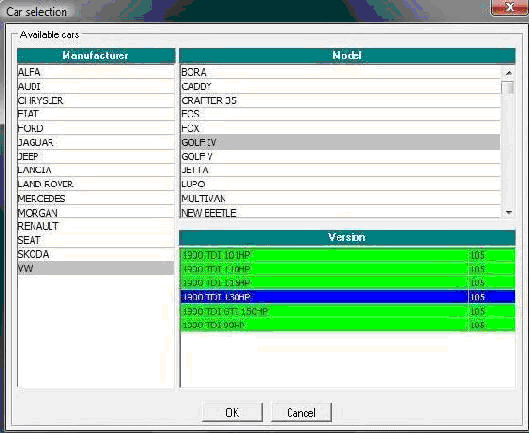Click the highlighted 1900 TDI 130HP version
Image resolution: width=529 pixels, height=433 pixels.
point(347,297)
